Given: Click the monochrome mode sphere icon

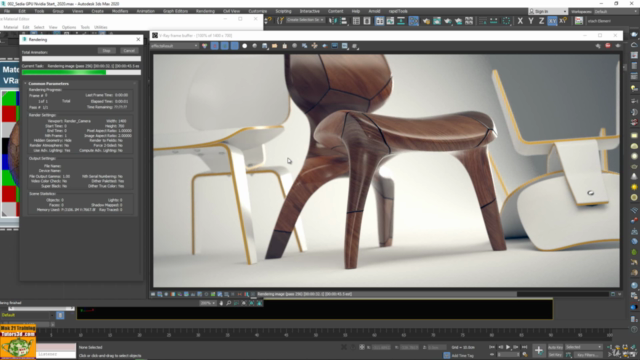Looking at the screenshot, I should tap(255, 46).
